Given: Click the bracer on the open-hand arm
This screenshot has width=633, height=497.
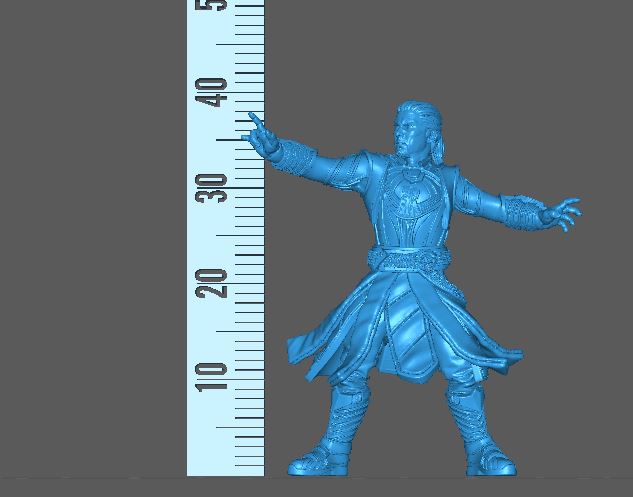Looking at the screenshot, I should click(520, 210).
